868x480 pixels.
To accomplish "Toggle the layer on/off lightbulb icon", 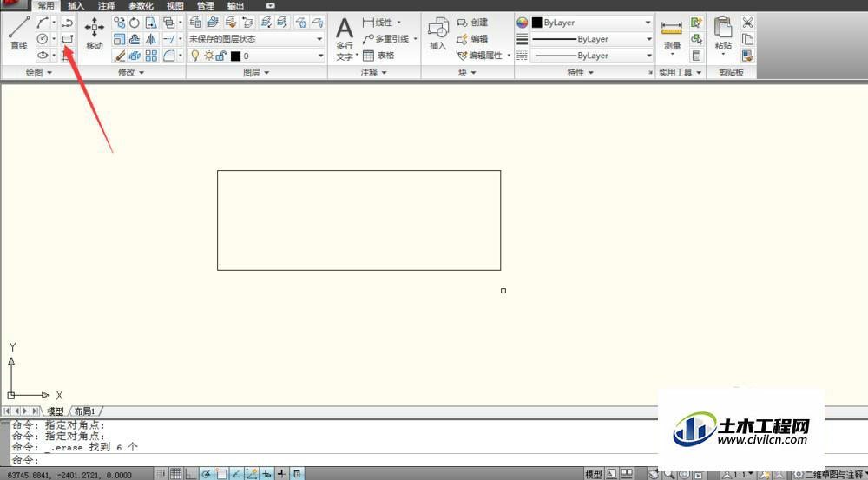I will 194,56.
